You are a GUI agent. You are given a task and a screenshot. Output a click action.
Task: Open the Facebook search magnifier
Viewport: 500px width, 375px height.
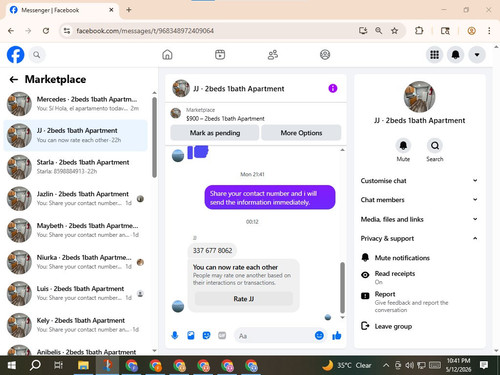[37, 55]
